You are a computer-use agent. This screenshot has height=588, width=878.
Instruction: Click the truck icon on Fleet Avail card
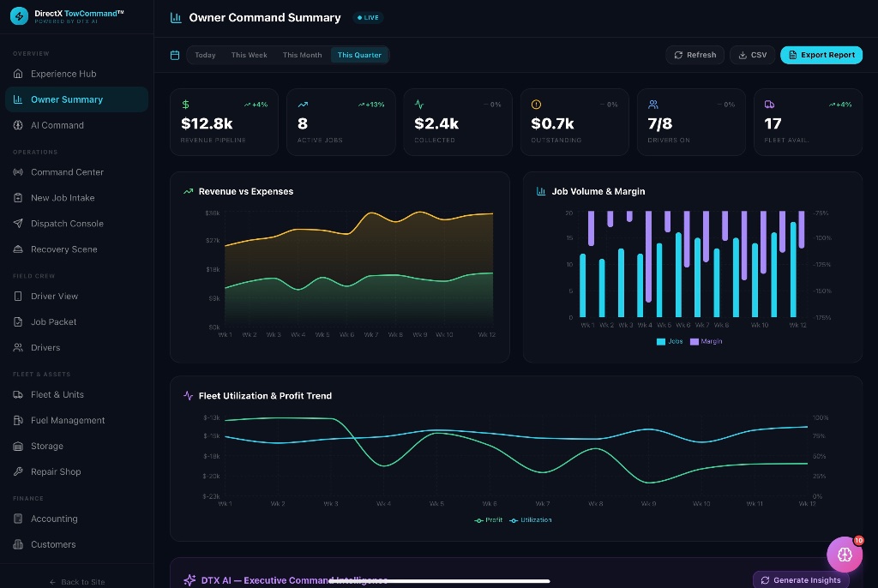coord(769,105)
